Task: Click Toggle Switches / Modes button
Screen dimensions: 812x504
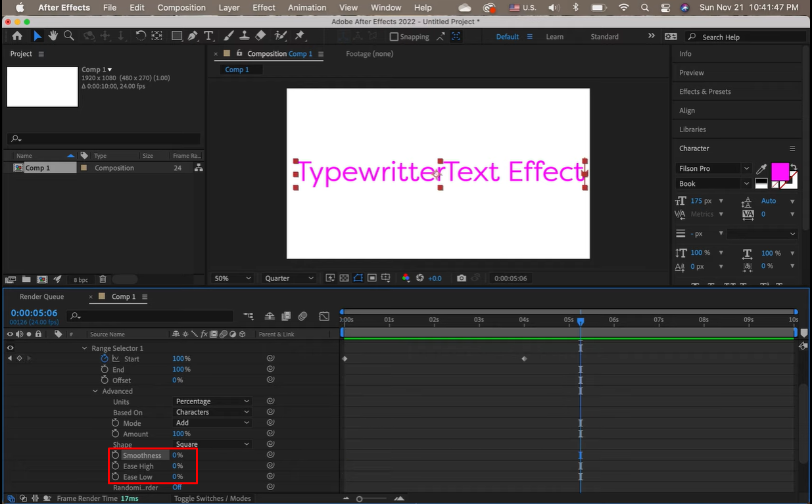Action: [212, 498]
